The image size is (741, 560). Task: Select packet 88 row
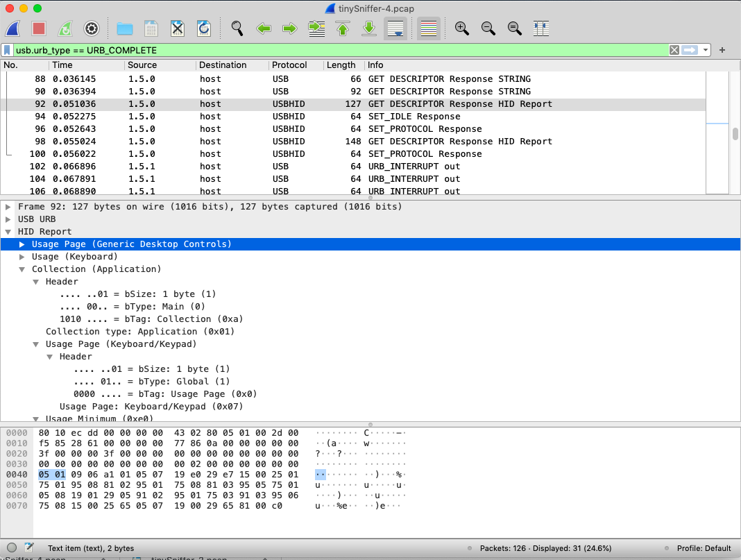[353, 79]
